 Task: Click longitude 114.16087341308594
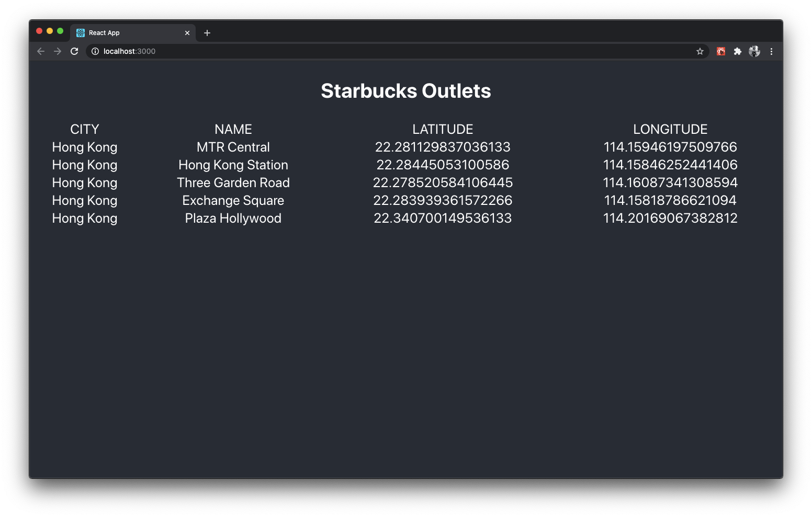pos(670,182)
